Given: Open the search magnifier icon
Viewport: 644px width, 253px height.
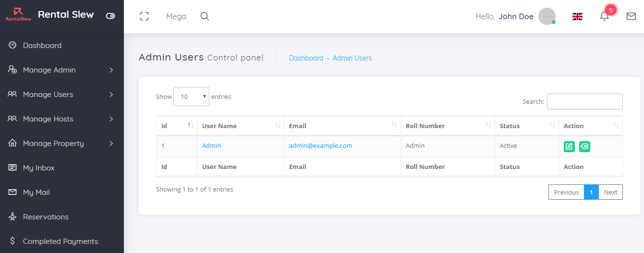Looking at the screenshot, I should [205, 16].
